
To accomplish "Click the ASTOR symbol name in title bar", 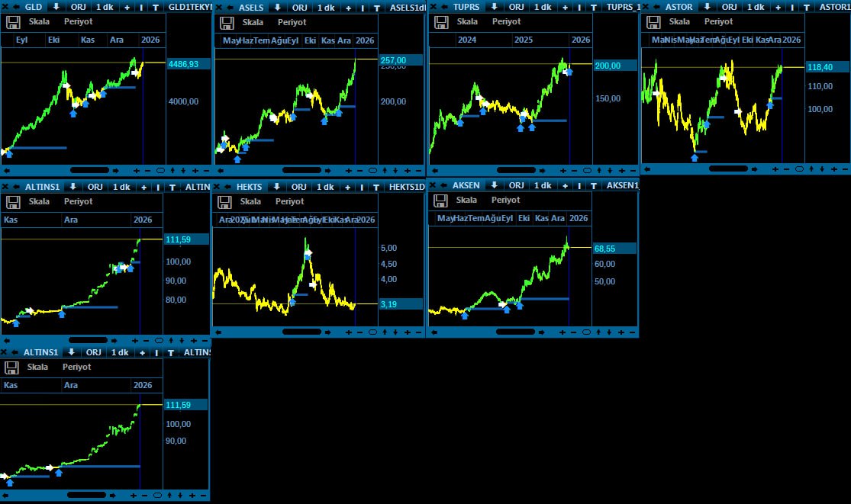I will pos(679,7).
